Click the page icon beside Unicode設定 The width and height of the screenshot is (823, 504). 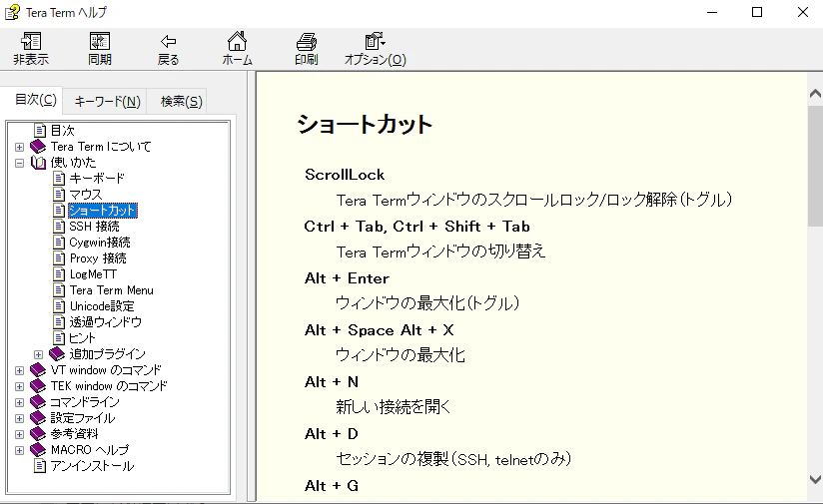click(59, 306)
